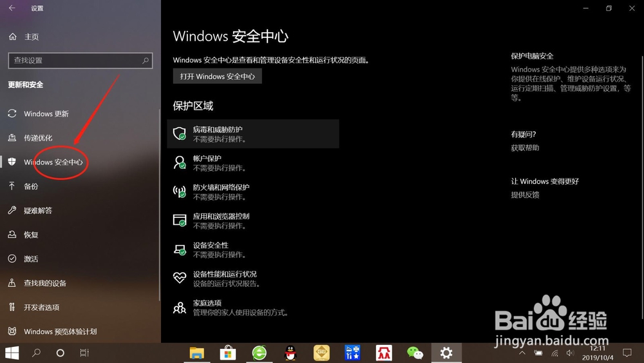This screenshot has width=644, height=363.
Task: Open Microsoft Store from taskbar
Action: (228, 353)
